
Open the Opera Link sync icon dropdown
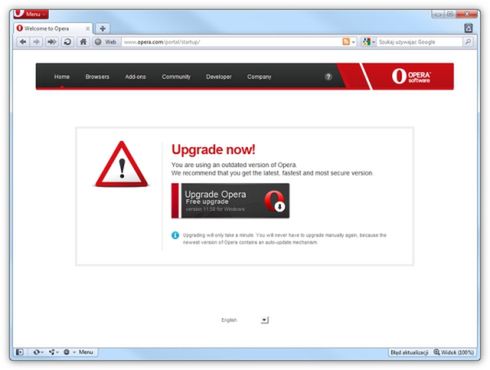point(38,352)
